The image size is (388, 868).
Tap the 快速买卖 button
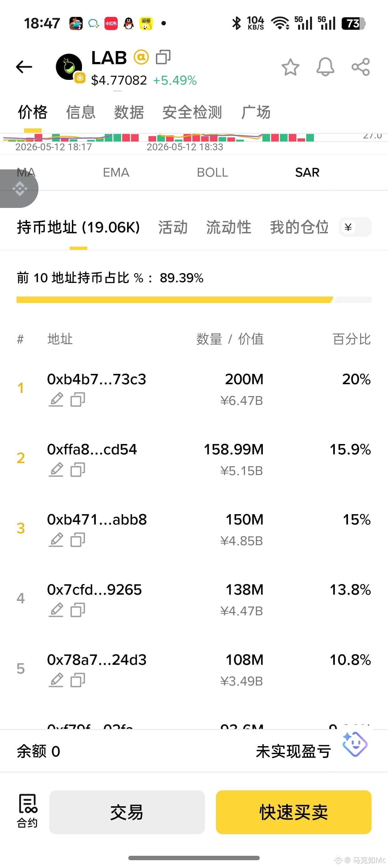[294, 812]
